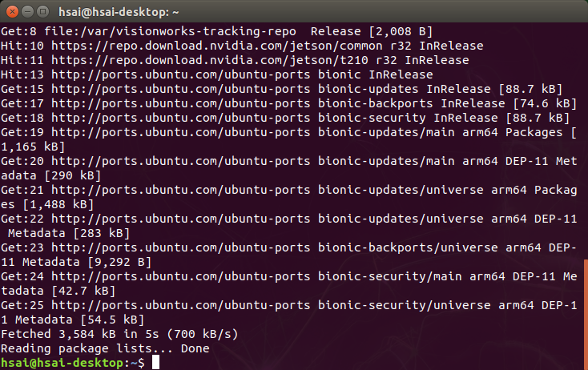
Task: Click the 'es [1,488 kB]' text
Action: [47, 205]
